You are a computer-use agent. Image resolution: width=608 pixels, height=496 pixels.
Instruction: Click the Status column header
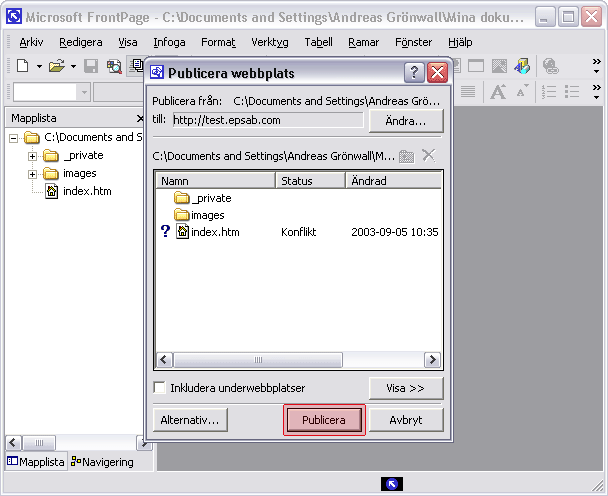(x=310, y=181)
